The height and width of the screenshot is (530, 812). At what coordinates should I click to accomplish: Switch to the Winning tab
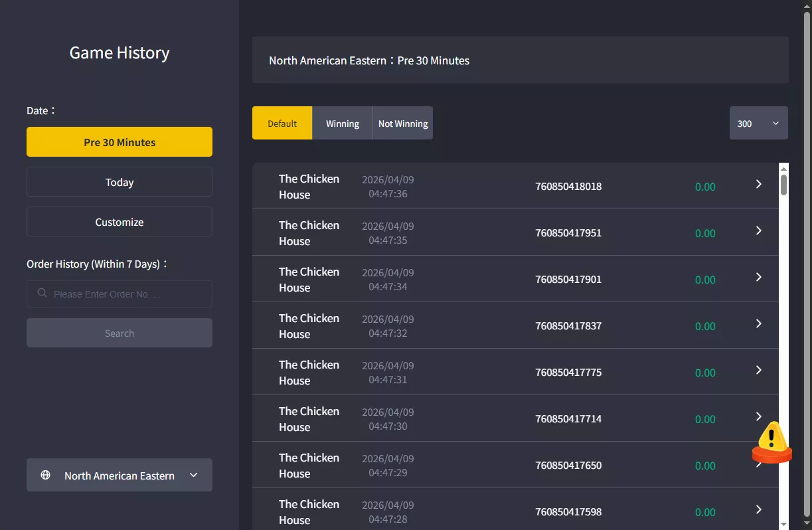click(x=343, y=123)
